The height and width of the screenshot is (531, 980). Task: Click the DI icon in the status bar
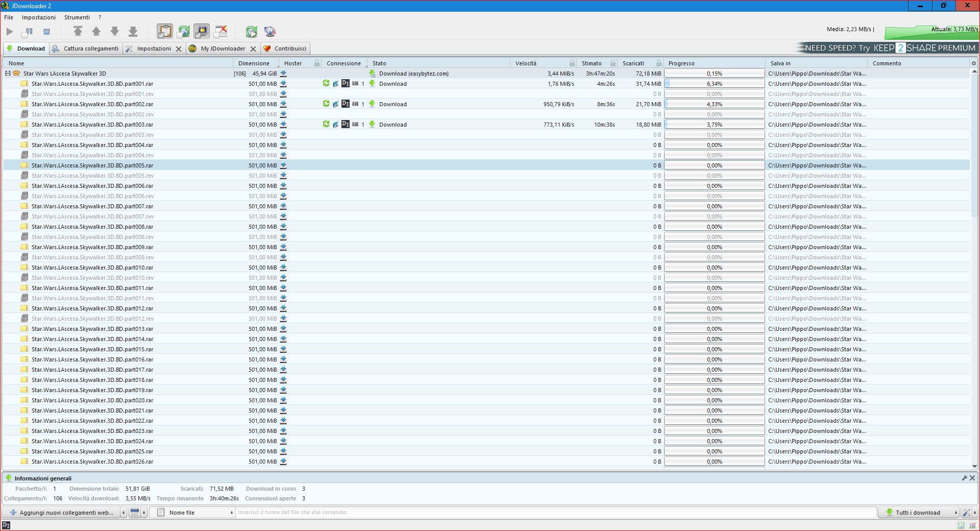click(x=6, y=525)
